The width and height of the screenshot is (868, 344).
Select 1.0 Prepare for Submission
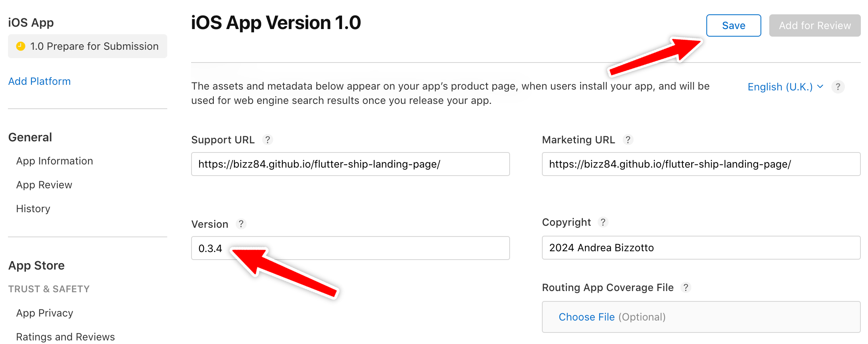pos(88,46)
